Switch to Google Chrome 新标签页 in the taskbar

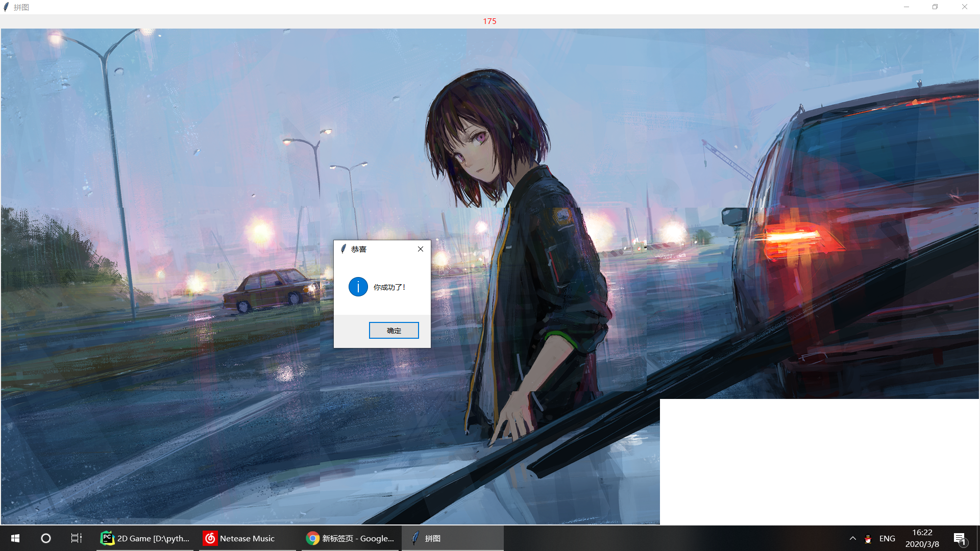coord(350,538)
